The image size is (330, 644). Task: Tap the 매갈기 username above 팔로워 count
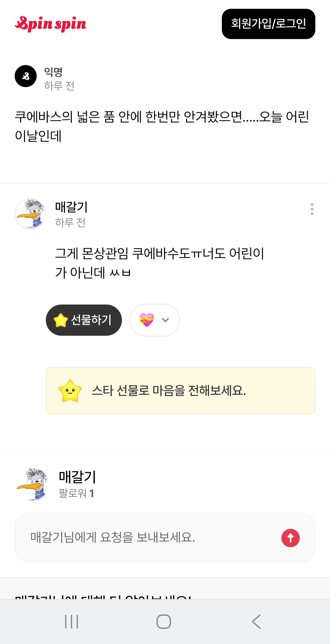pyautogui.click(x=78, y=477)
